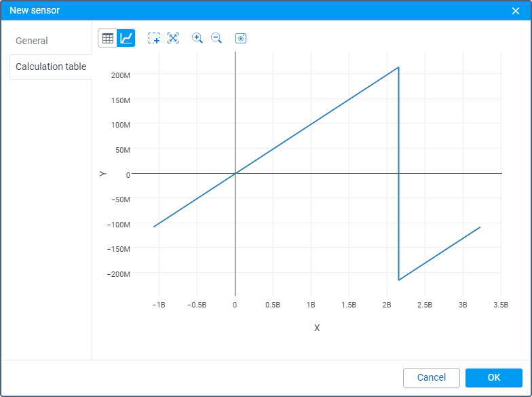The height and width of the screenshot is (397, 532).
Task: Click the 3.5B X-axis label
Action: (x=501, y=305)
